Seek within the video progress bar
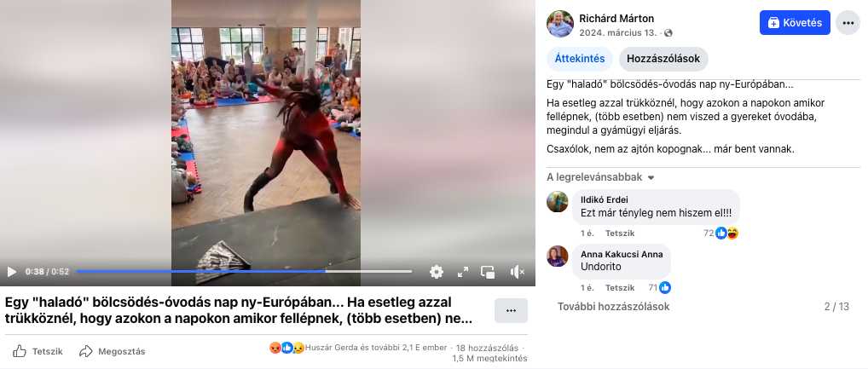The image size is (868, 369). 244,272
